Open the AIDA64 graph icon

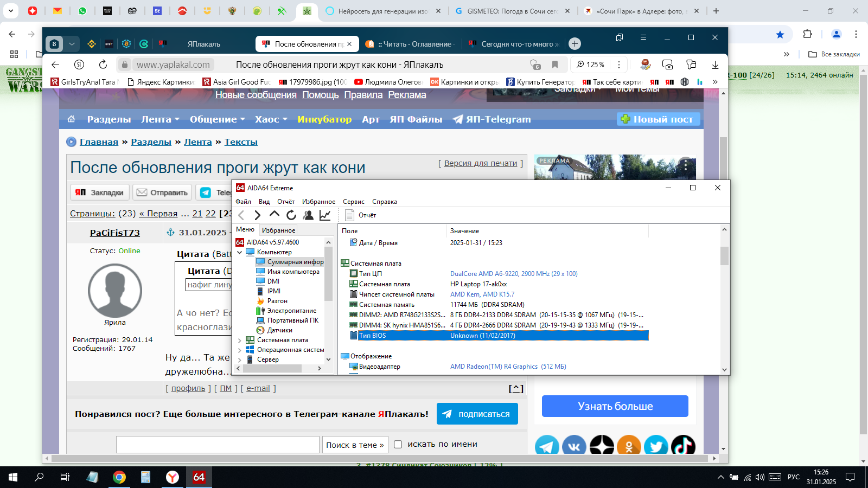pos(325,215)
